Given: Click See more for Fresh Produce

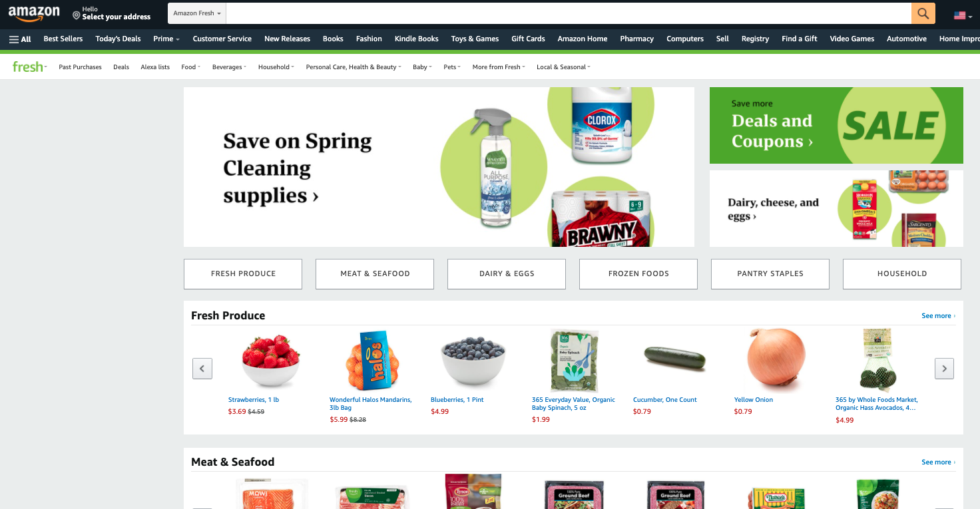Looking at the screenshot, I should click(938, 316).
